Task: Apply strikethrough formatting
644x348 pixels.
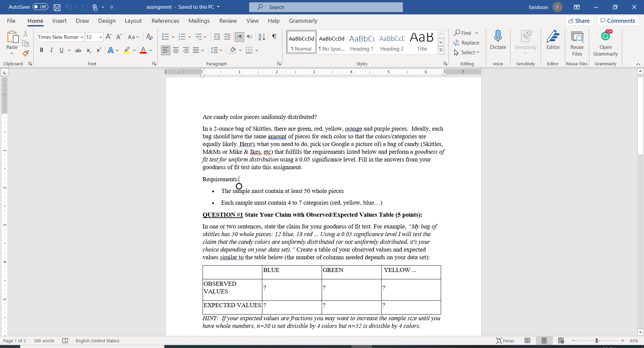Action: tap(78, 50)
